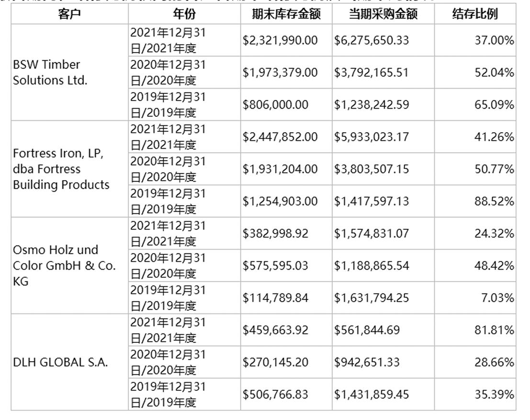
Task: Click the 结存比例 column header
Action: (475, 14)
